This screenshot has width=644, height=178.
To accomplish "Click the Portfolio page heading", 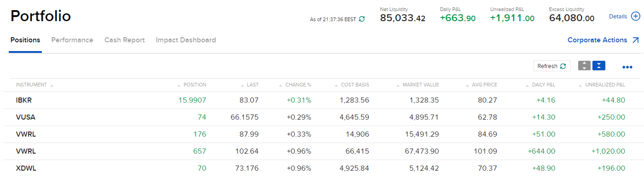I will pos(41,16).
